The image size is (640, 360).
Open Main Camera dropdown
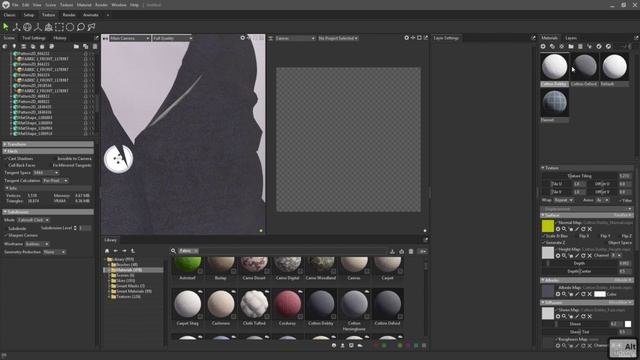pyautogui.click(x=130, y=38)
